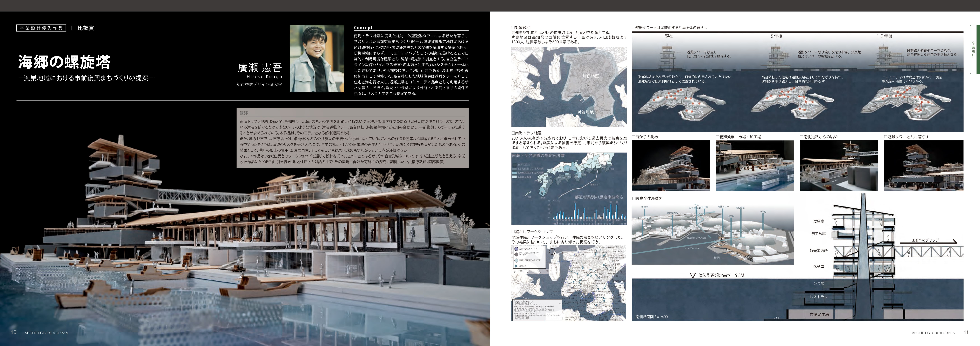The width and height of the screenshot is (980, 346).
Task: Select the '□片島全体鳥瞰図' heading
Action: tap(647, 198)
